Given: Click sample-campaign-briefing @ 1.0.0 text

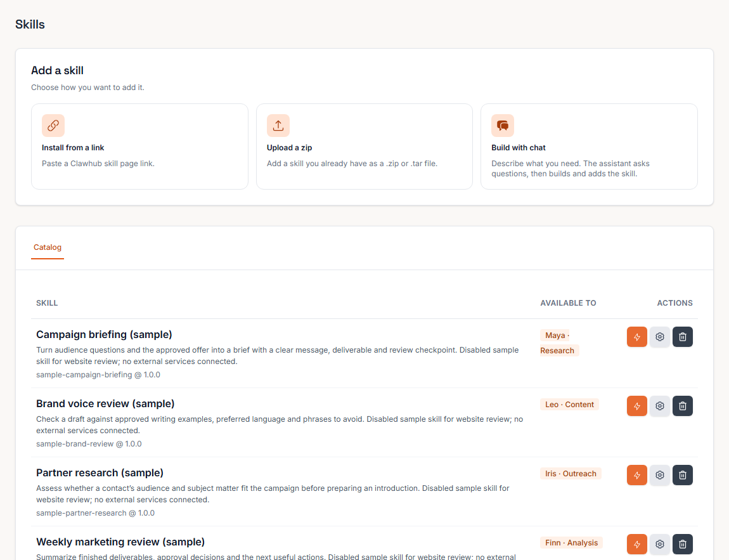Looking at the screenshot, I should click(98, 375).
